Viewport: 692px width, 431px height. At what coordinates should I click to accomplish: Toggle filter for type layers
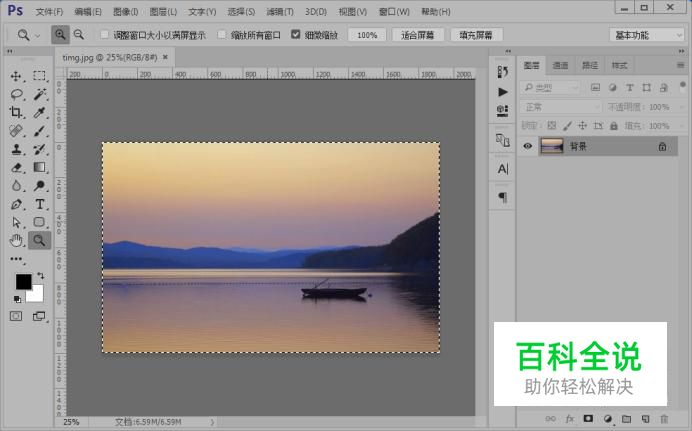coord(630,87)
